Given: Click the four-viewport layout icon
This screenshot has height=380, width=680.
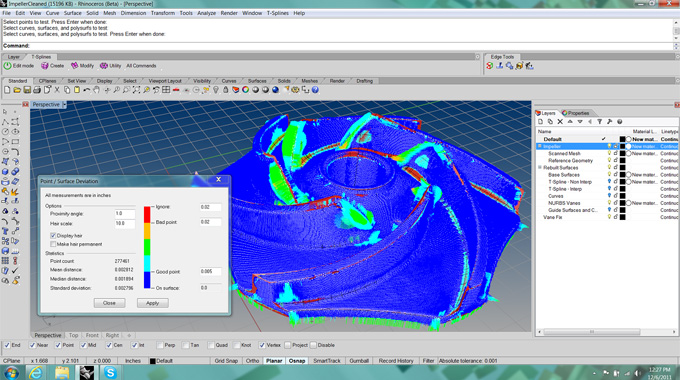Looking at the screenshot, I should pyautogui.click(x=166, y=90).
